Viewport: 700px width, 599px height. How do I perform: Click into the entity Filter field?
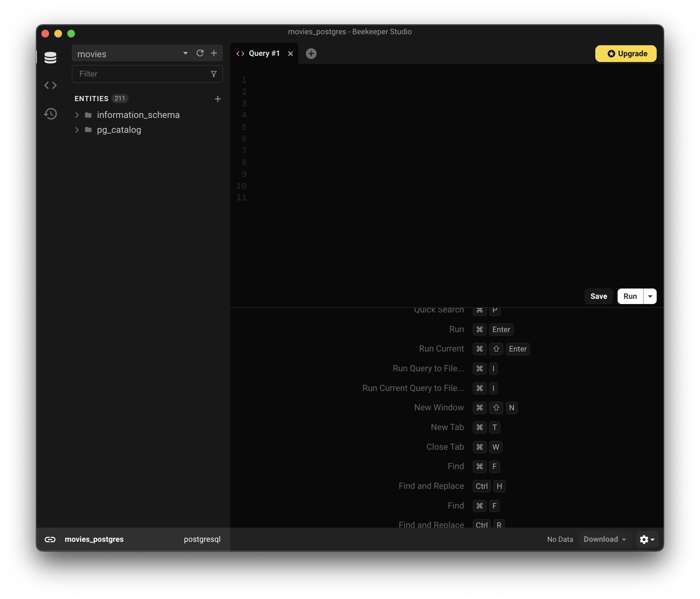coord(142,74)
